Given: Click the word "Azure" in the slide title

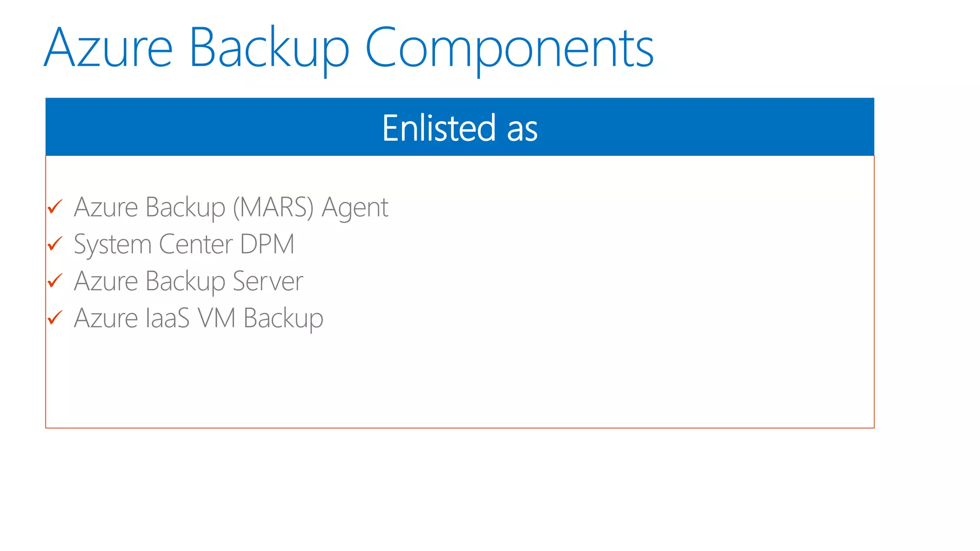Looking at the screenshot, I should pos(108,48).
